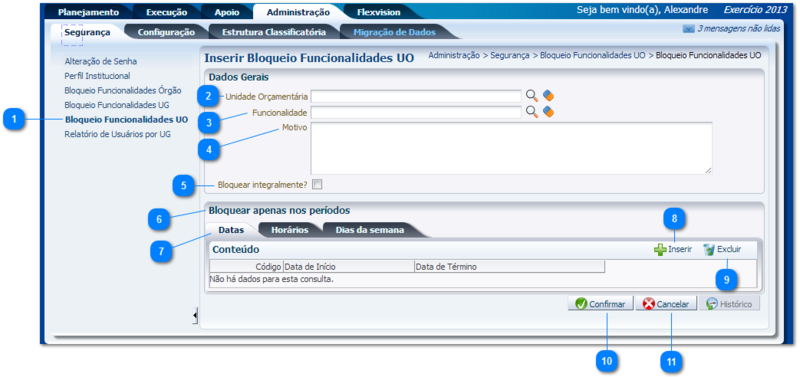The image size is (800, 377).
Task: Click the search magnifier for Funcionalidade
Action: (532, 112)
